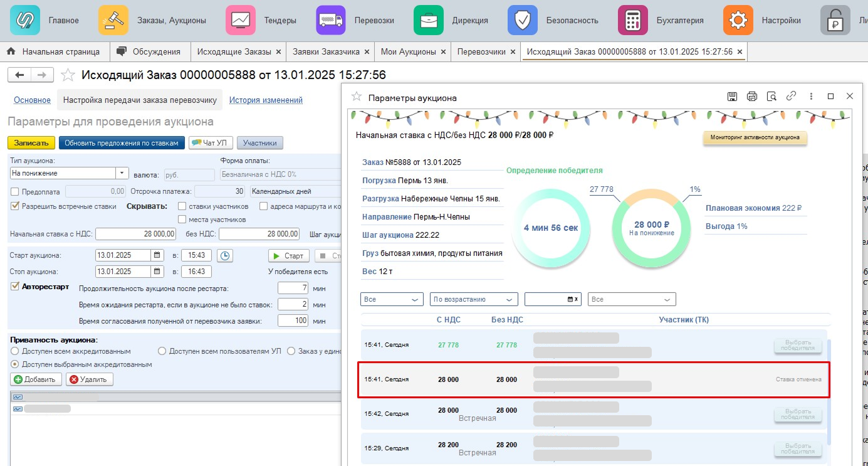
Task: Open the Основное link
Action: (32, 100)
